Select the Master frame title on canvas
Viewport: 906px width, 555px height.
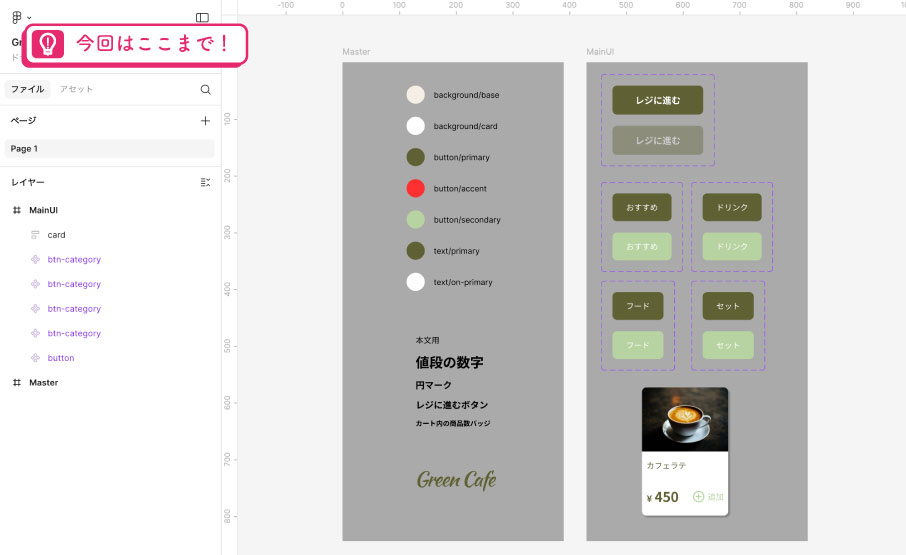point(356,51)
